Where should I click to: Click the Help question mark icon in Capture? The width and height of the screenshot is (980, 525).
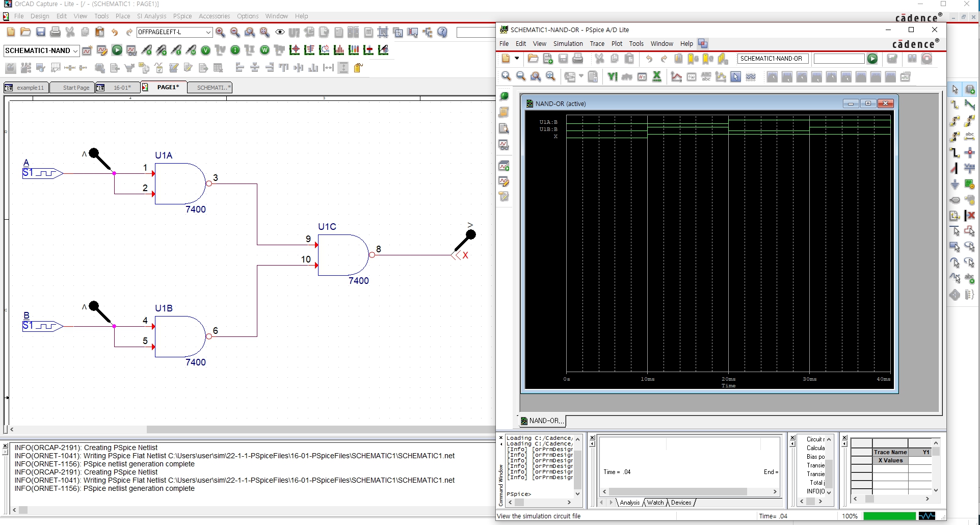coord(442,32)
